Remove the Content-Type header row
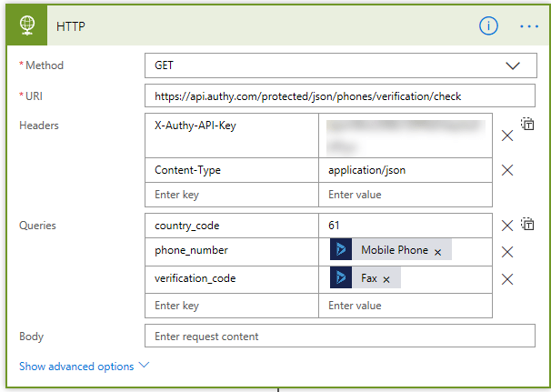Screen dimensions: 551x392 coord(507,170)
